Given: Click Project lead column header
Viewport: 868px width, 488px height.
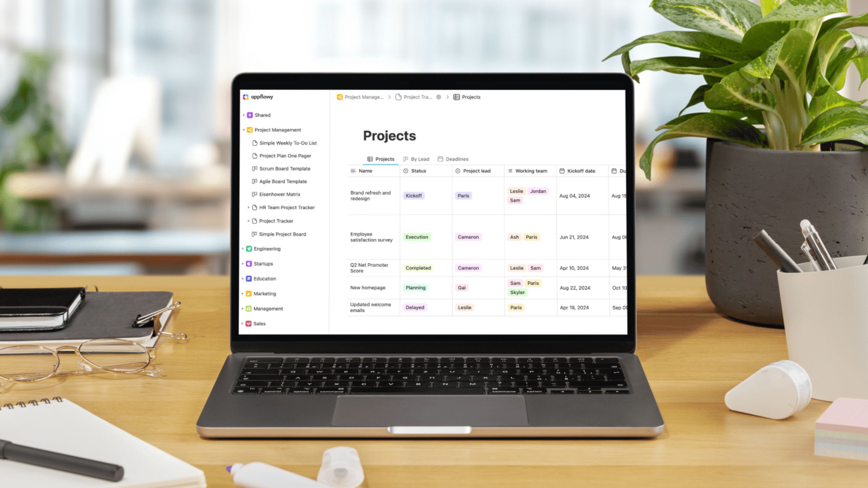Looking at the screenshot, I should pos(477,171).
